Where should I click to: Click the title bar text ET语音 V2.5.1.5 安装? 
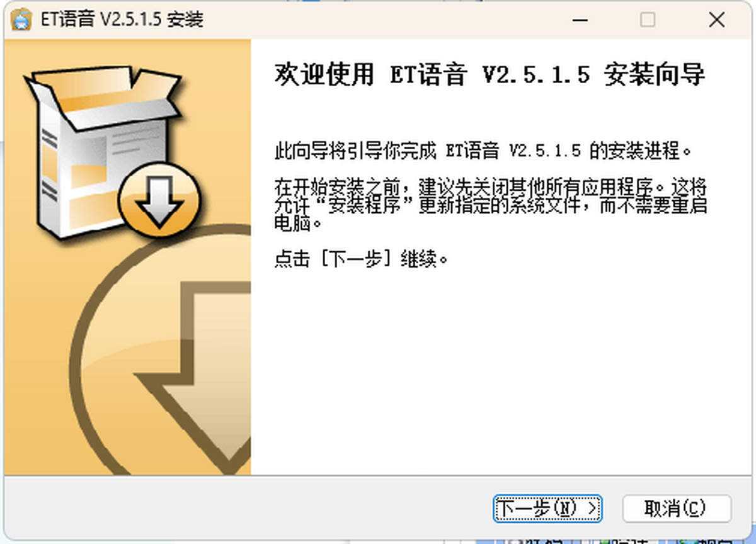tap(123, 20)
